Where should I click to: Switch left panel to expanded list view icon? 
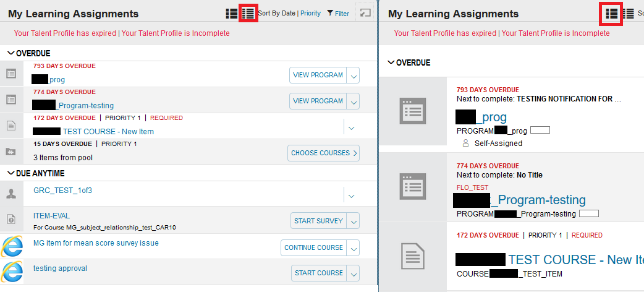(232, 13)
